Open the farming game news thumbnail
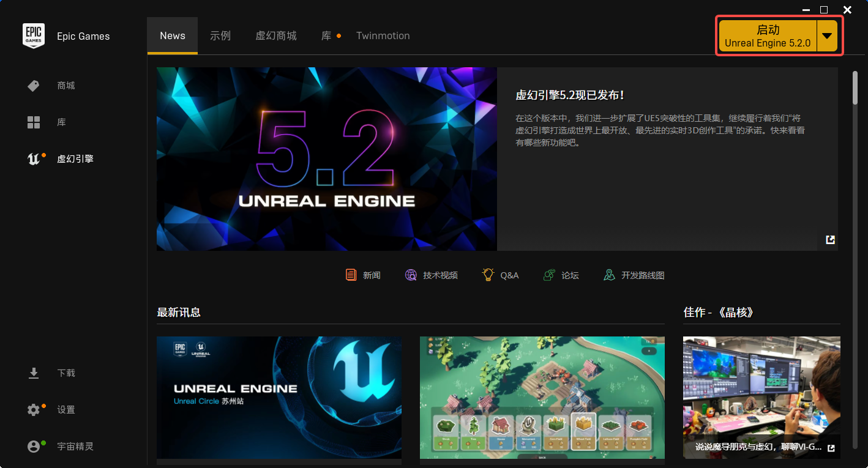The image size is (868, 468). (542, 398)
